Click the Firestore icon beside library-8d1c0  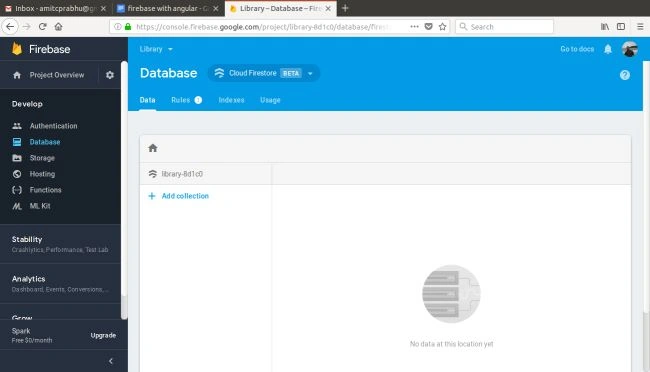[153, 174]
